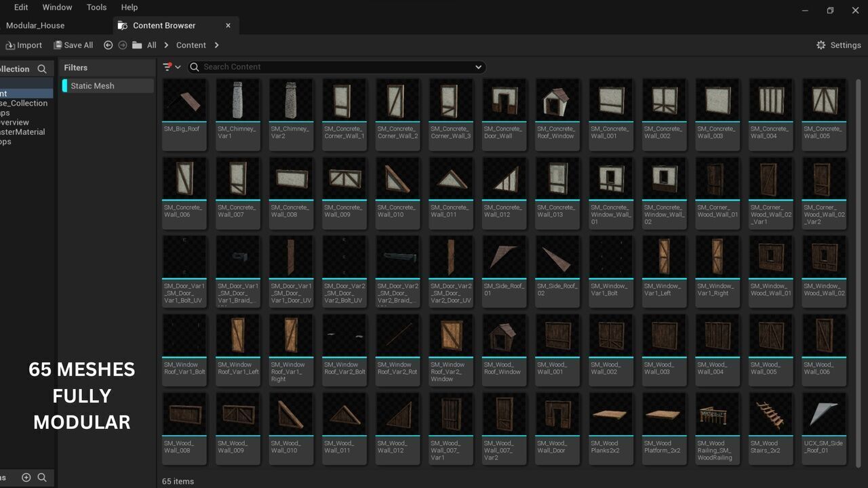Click the Import button
Viewport: 868px width, 488px height.
pyautogui.click(x=24, y=45)
